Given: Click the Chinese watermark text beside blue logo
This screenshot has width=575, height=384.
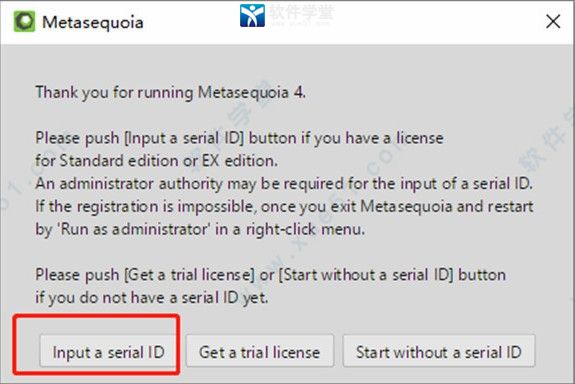Looking at the screenshot, I should (x=301, y=12).
